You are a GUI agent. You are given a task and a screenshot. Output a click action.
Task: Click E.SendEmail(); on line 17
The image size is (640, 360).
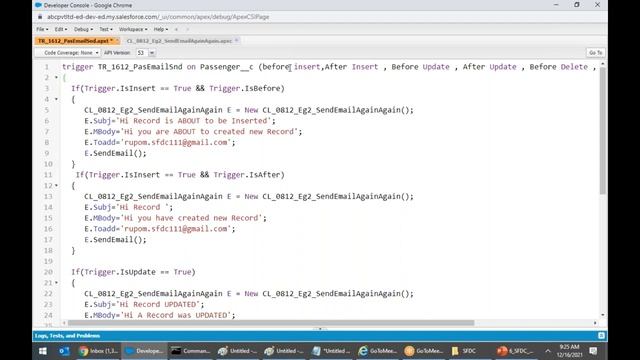pos(115,240)
